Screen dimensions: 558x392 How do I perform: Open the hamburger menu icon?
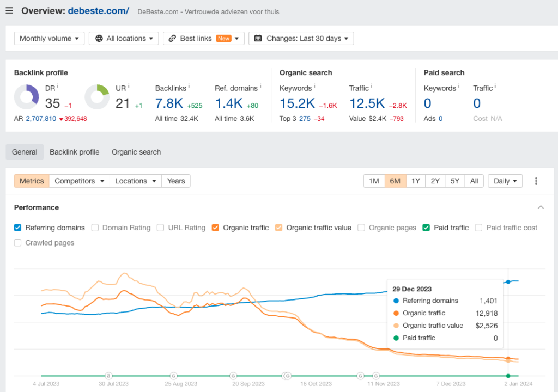(9, 11)
